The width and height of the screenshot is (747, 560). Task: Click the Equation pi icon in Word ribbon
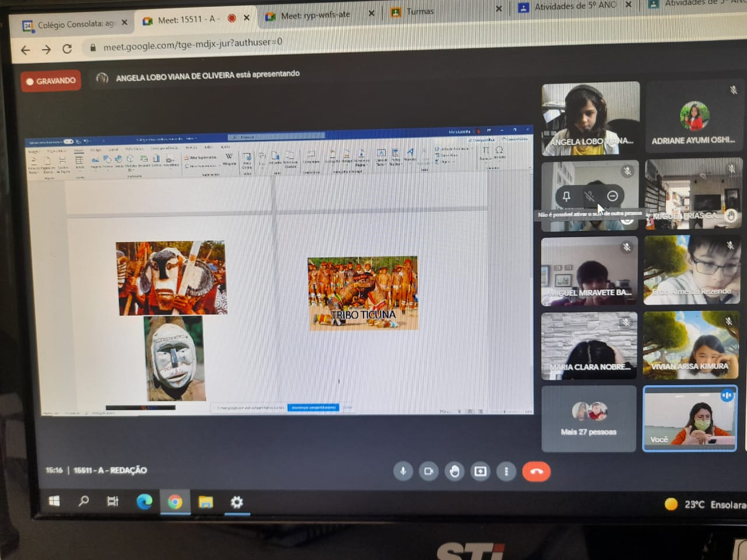[x=486, y=152]
